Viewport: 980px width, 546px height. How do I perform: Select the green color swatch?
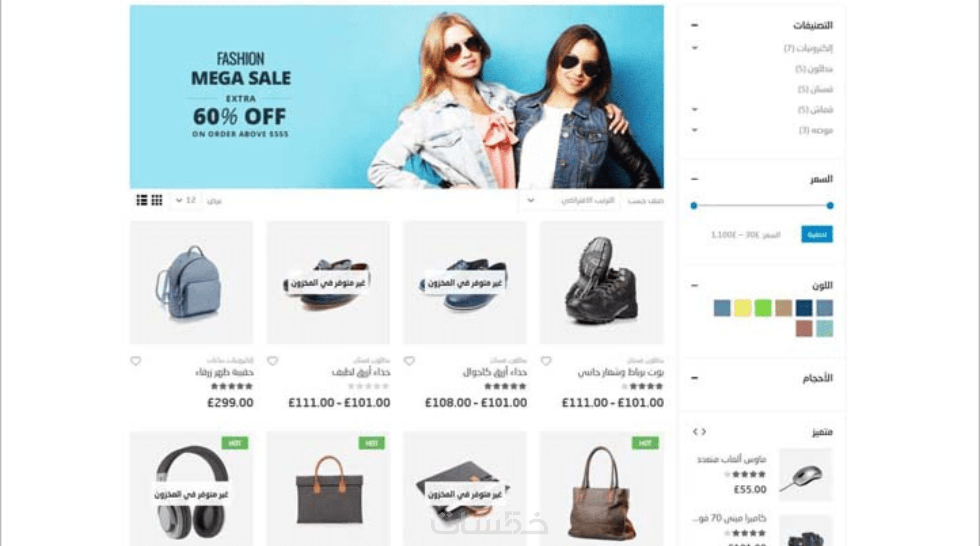763,308
